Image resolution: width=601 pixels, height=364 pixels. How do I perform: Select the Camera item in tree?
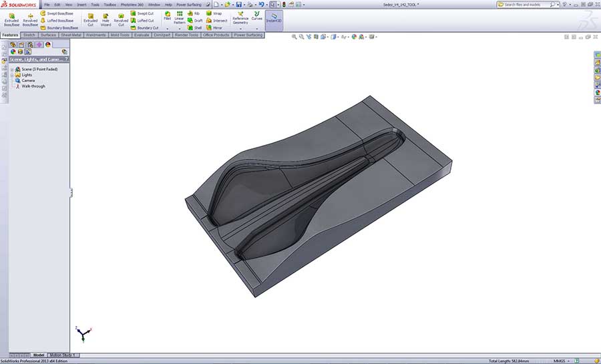click(x=28, y=80)
